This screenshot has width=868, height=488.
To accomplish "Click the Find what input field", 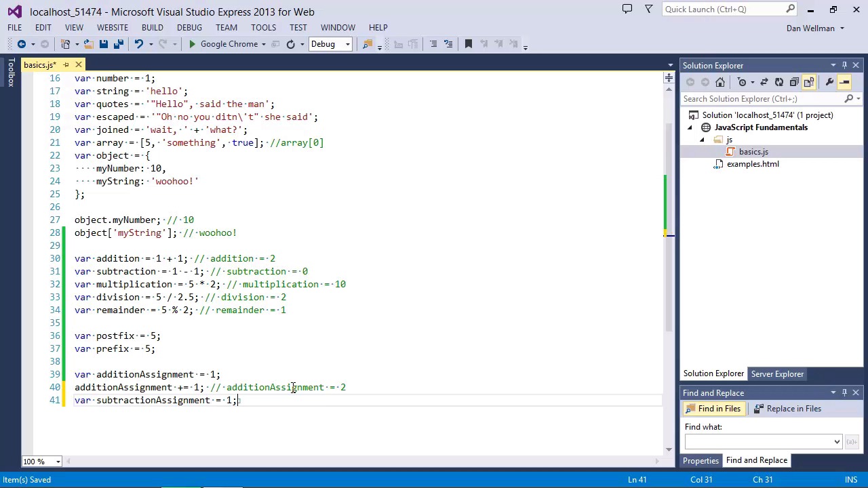I will point(759,442).
